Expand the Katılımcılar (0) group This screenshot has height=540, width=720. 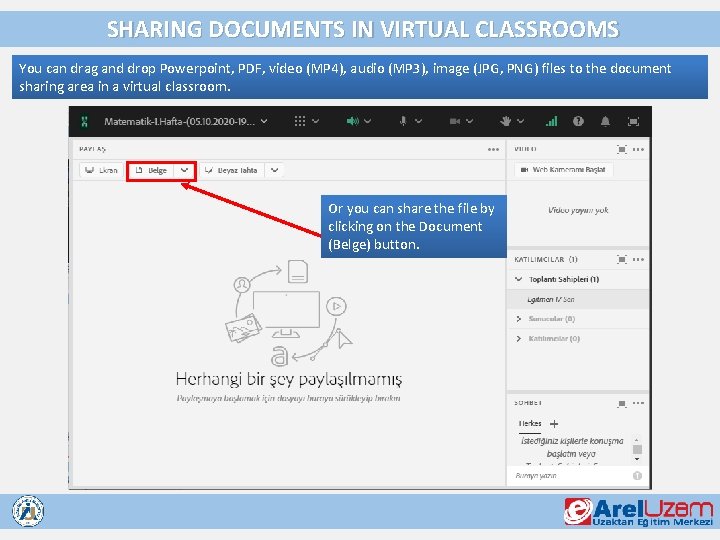tap(519, 338)
